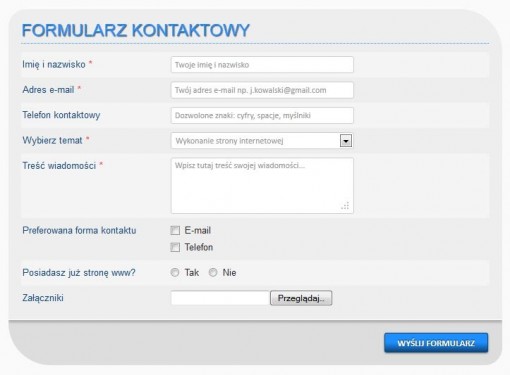Click the 'Przeglądaj..' browse button

[301, 298]
